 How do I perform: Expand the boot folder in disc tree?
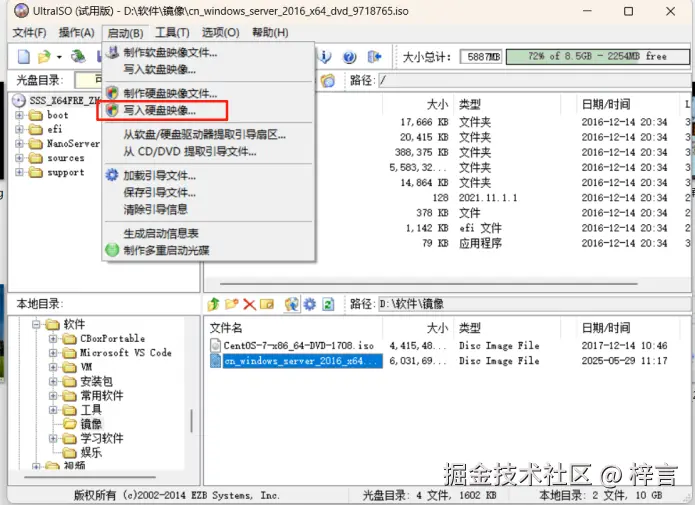tap(19, 115)
